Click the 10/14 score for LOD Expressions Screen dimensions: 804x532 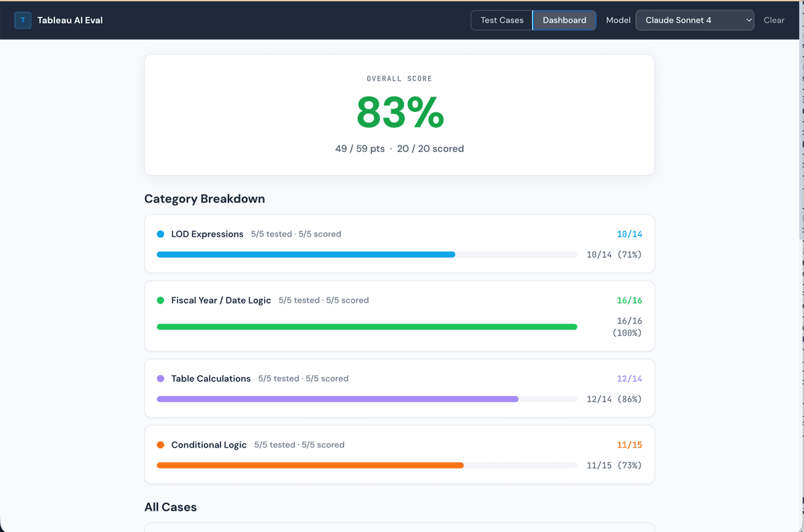[x=629, y=234]
